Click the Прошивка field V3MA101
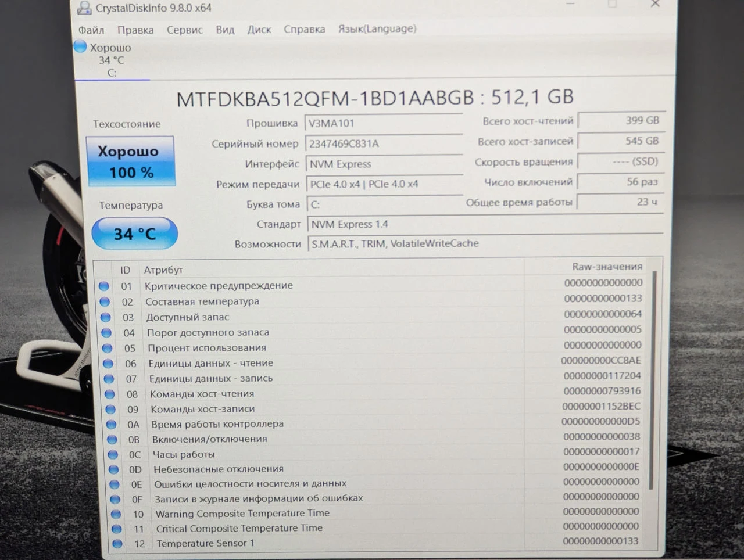The width and height of the screenshot is (744, 560). pyautogui.click(x=384, y=123)
